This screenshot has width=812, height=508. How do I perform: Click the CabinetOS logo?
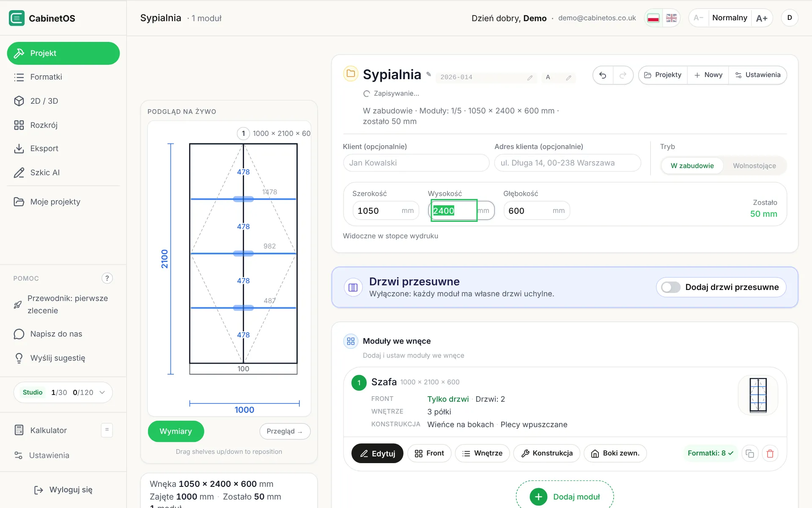pyautogui.click(x=17, y=18)
